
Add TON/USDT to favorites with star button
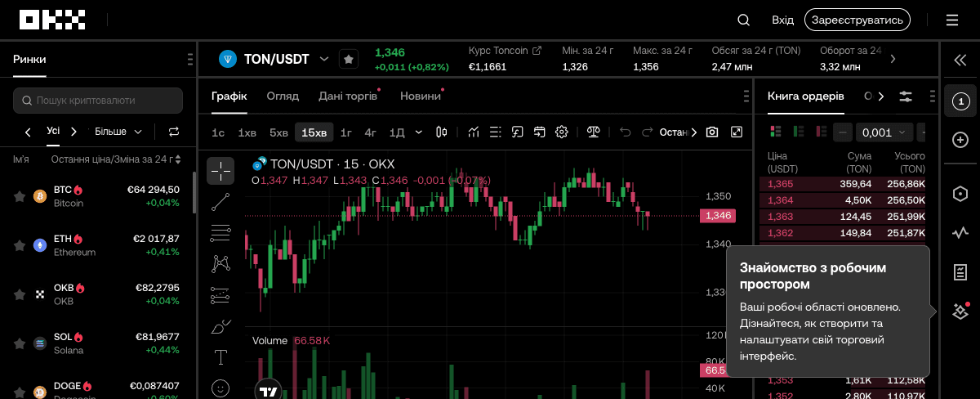click(x=349, y=59)
